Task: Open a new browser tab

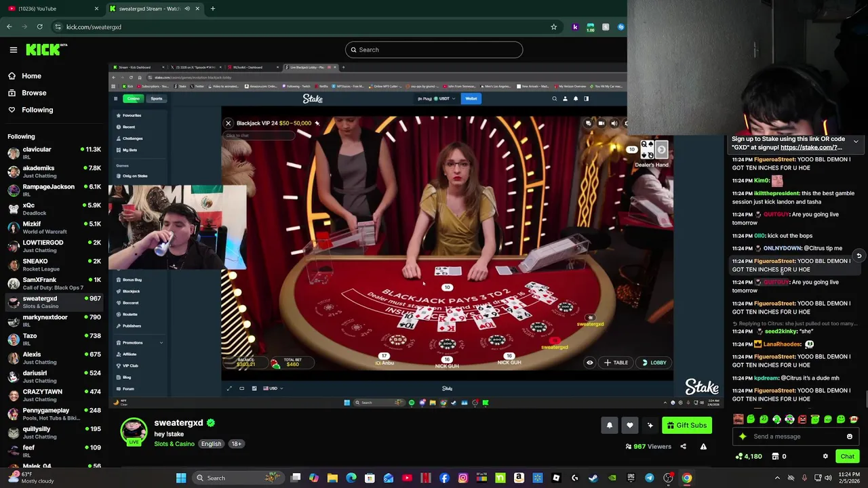Action: coord(212,9)
